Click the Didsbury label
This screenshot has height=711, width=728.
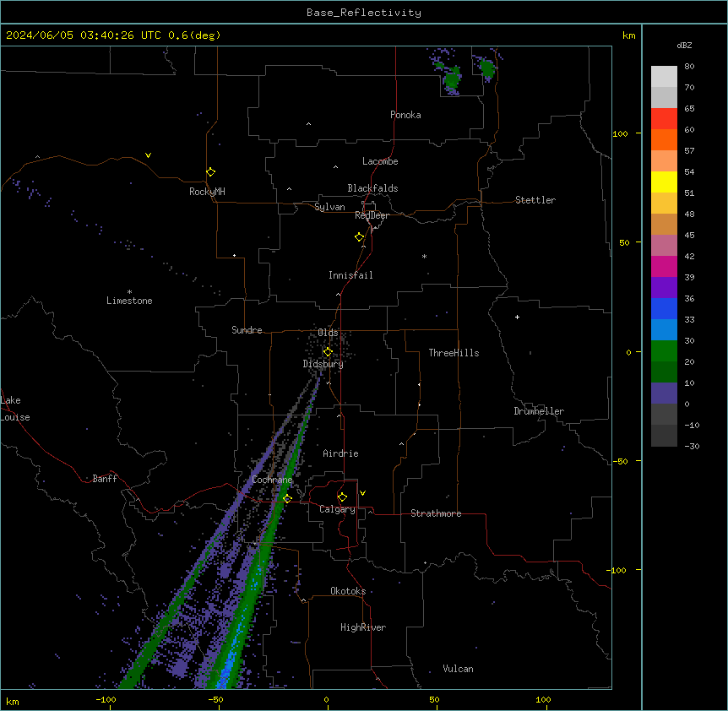pos(323,364)
